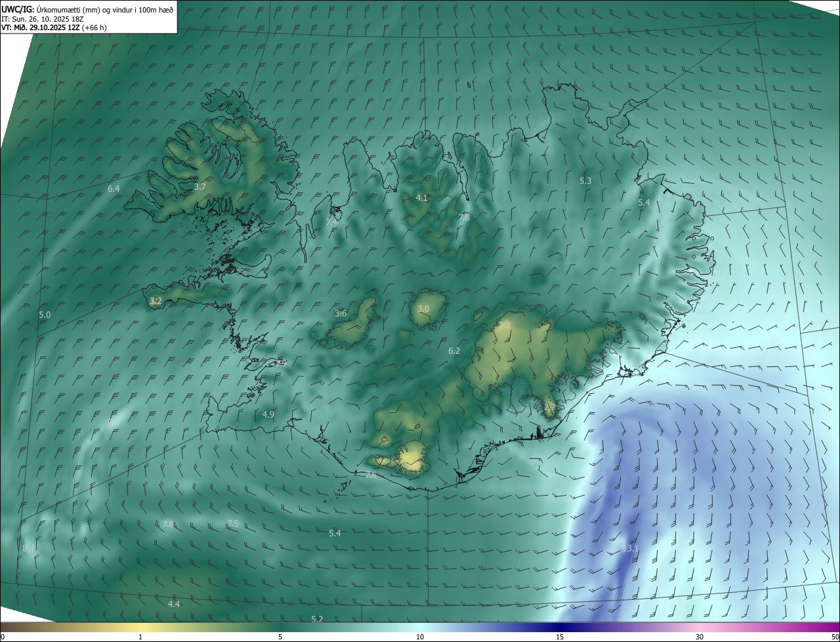Click the 3.7 value over the Westfjords
The height and width of the screenshot is (642, 840).
tap(200, 187)
